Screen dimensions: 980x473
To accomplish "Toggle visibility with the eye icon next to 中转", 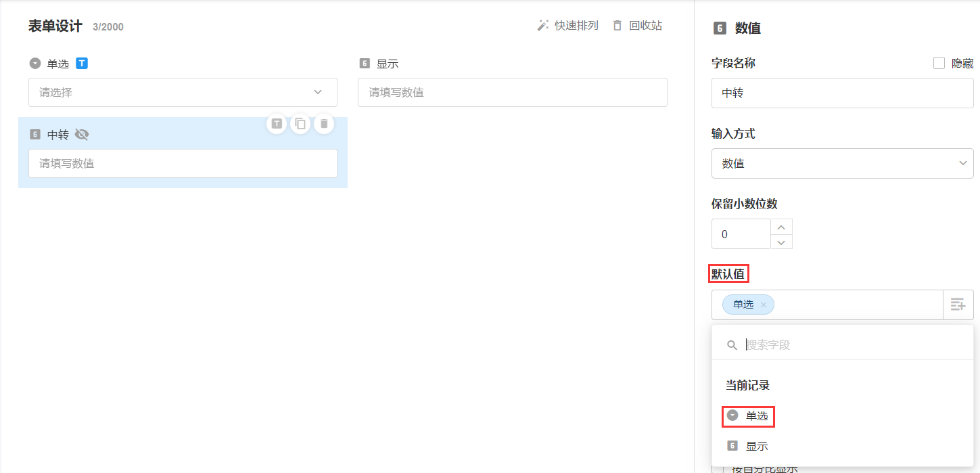I will click(82, 134).
